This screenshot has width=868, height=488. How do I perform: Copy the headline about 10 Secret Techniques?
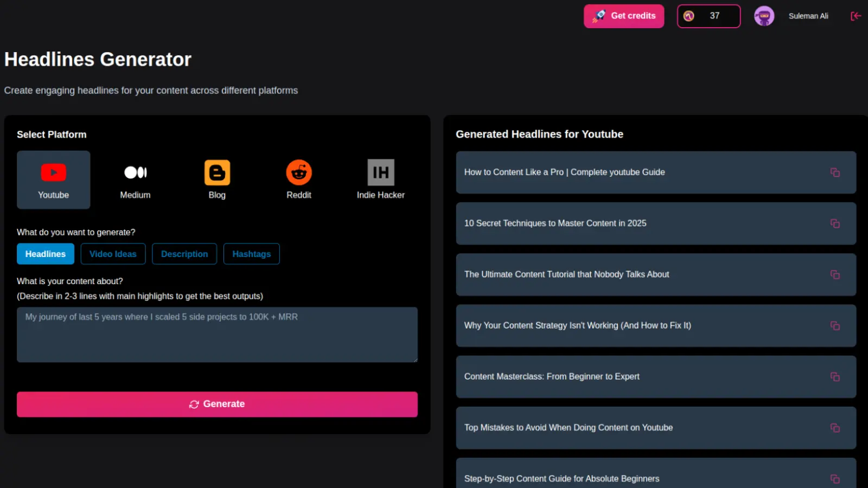pos(835,223)
